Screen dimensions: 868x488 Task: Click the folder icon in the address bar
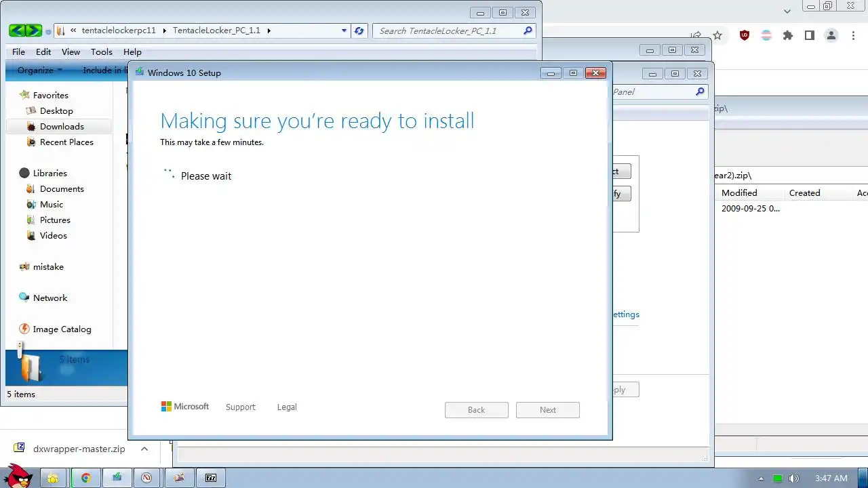[60, 30]
